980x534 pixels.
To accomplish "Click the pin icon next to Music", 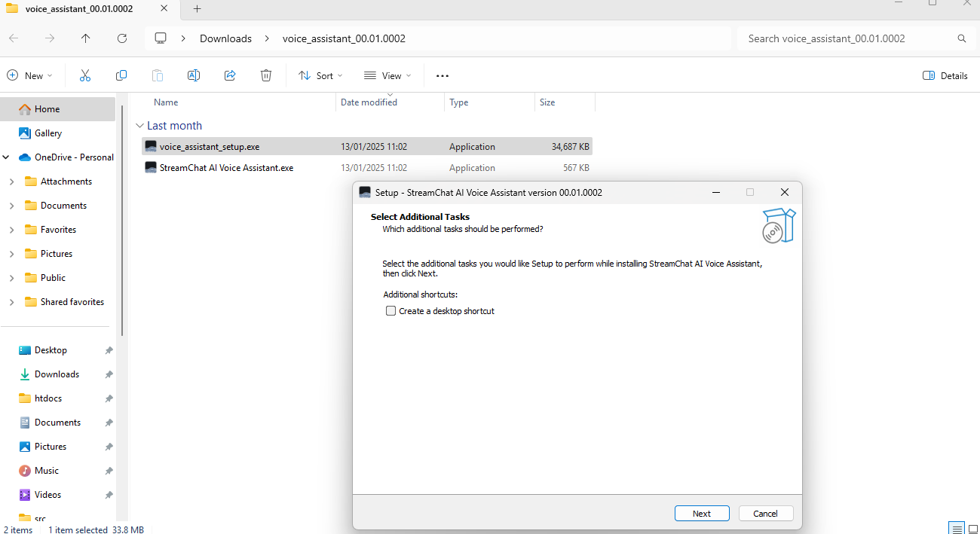I will (109, 471).
